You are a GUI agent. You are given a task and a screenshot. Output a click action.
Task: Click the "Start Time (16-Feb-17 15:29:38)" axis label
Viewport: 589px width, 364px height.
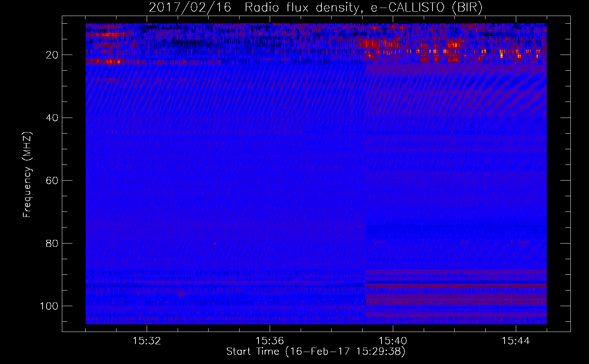click(x=316, y=352)
